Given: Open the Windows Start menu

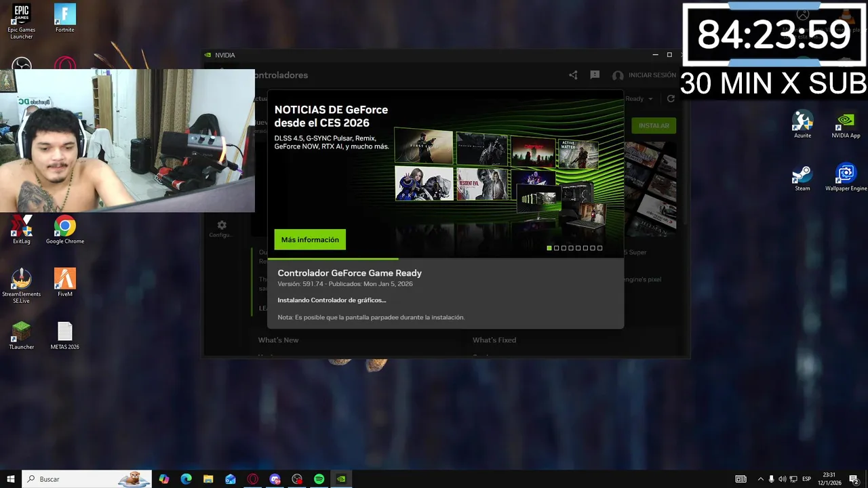Looking at the screenshot, I should [11, 479].
